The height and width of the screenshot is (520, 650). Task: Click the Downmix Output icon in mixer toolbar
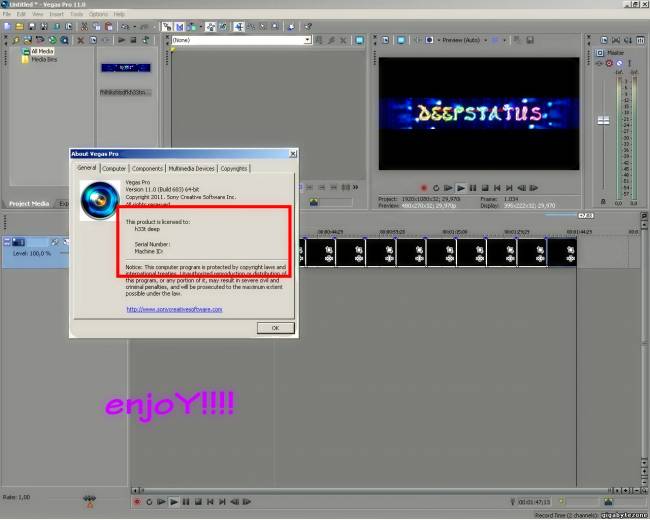[x=616, y=40]
